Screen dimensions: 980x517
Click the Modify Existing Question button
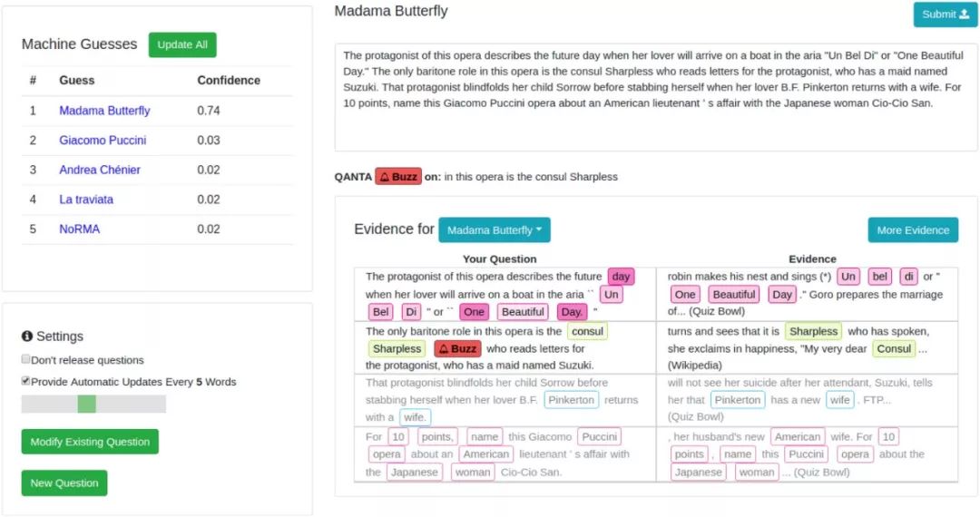90,442
